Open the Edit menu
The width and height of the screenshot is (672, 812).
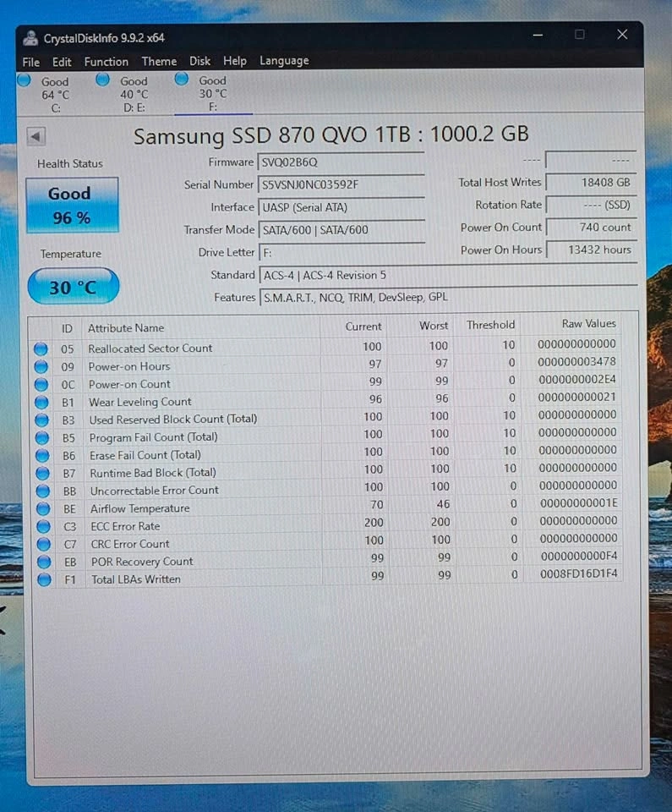click(x=62, y=62)
